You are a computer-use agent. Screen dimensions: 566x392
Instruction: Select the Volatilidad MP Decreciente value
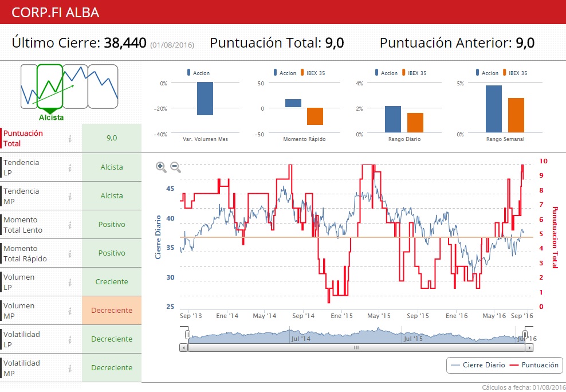pyautogui.click(x=112, y=368)
